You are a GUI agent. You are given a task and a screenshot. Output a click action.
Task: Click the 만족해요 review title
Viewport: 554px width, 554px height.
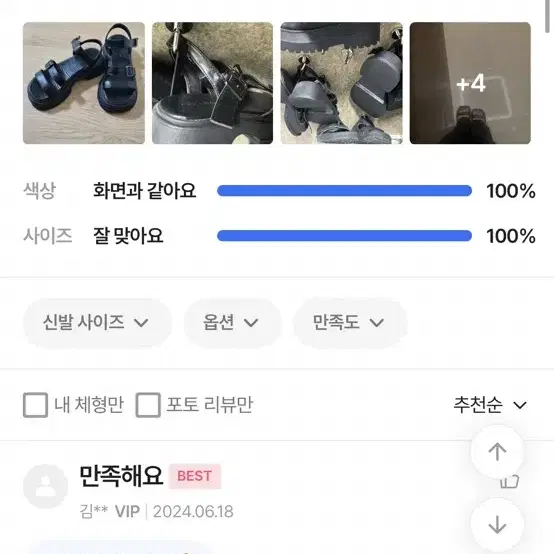click(x=121, y=476)
